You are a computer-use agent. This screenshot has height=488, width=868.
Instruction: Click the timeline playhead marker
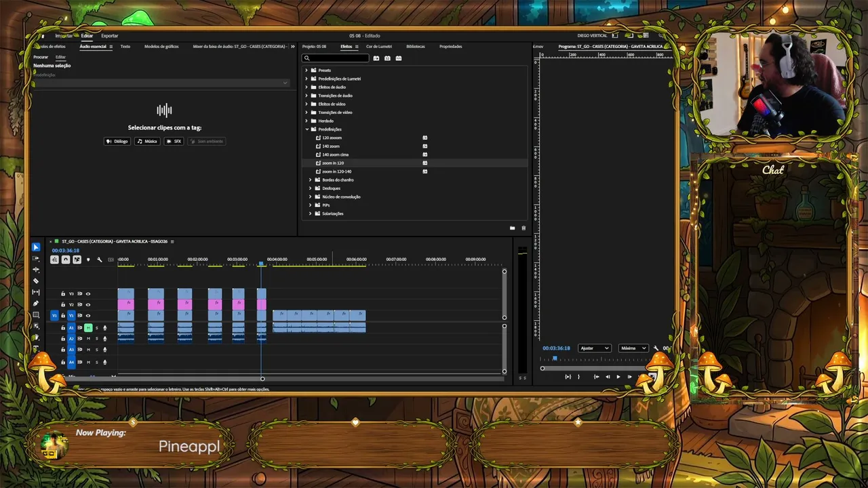point(261,263)
